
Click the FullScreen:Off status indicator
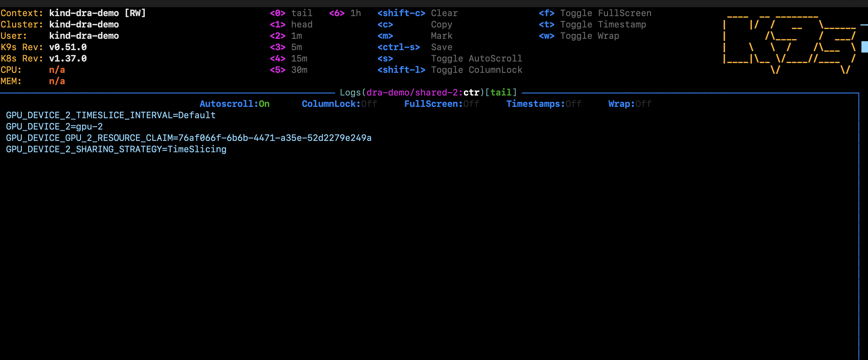coord(441,104)
